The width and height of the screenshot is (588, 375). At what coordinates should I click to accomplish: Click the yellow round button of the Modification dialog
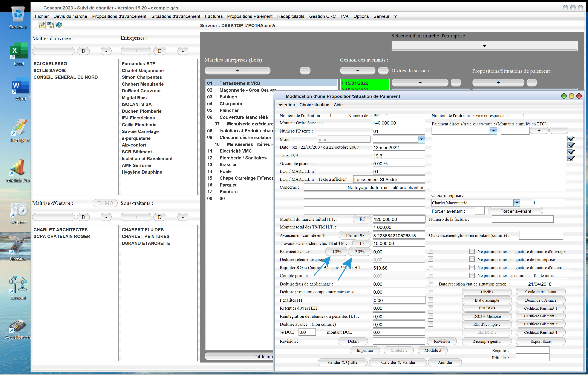pyautogui.click(x=571, y=96)
